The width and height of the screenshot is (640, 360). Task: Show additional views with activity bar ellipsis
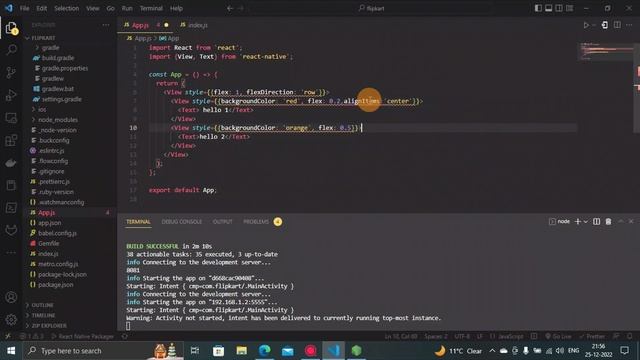[x=11, y=253]
